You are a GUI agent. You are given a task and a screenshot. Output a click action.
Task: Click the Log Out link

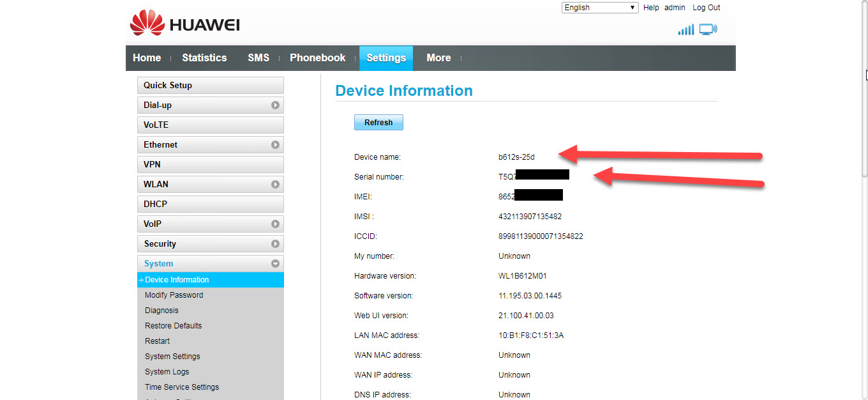[707, 8]
